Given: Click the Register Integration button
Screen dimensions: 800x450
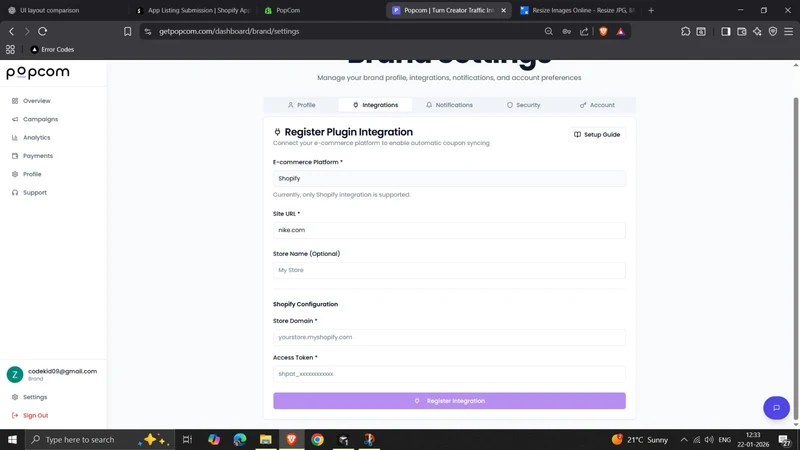Looking at the screenshot, I should (x=449, y=401).
